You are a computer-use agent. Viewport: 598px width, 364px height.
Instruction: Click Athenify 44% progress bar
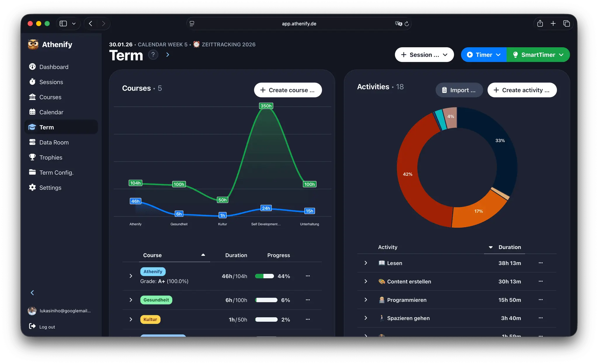point(265,276)
